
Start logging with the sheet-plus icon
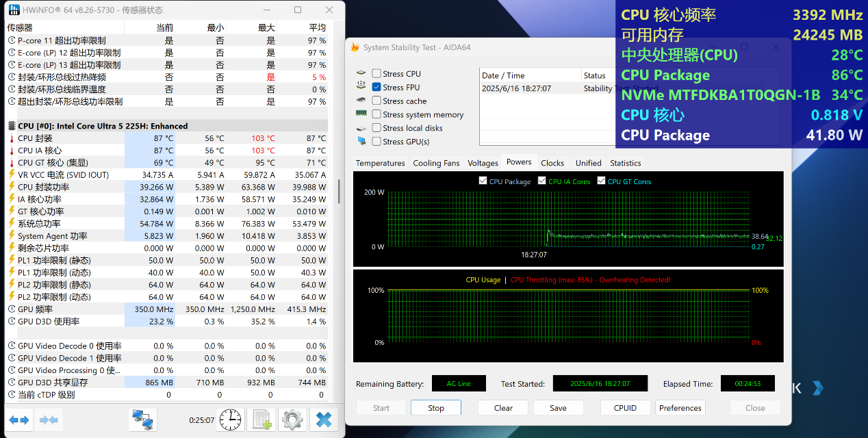click(x=261, y=420)
